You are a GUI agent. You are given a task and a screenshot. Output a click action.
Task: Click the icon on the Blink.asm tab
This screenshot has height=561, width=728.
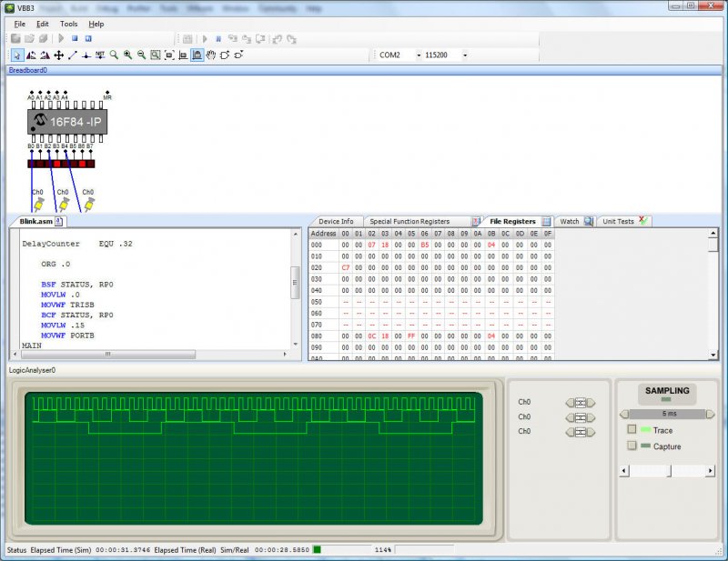[59, 221]
